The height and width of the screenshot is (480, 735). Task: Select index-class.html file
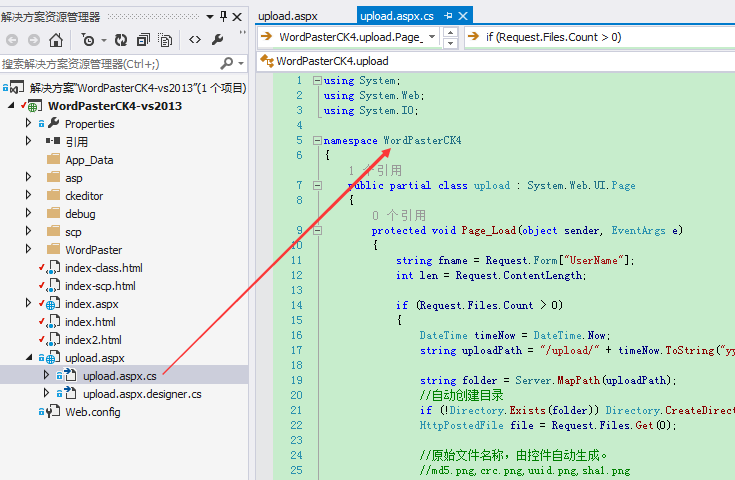104,268
